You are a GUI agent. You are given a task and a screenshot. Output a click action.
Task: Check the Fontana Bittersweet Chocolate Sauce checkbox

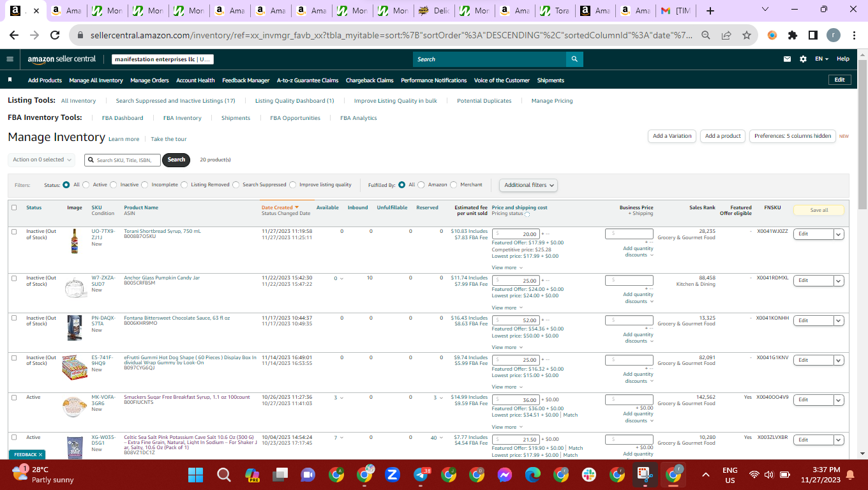point(14,318)
